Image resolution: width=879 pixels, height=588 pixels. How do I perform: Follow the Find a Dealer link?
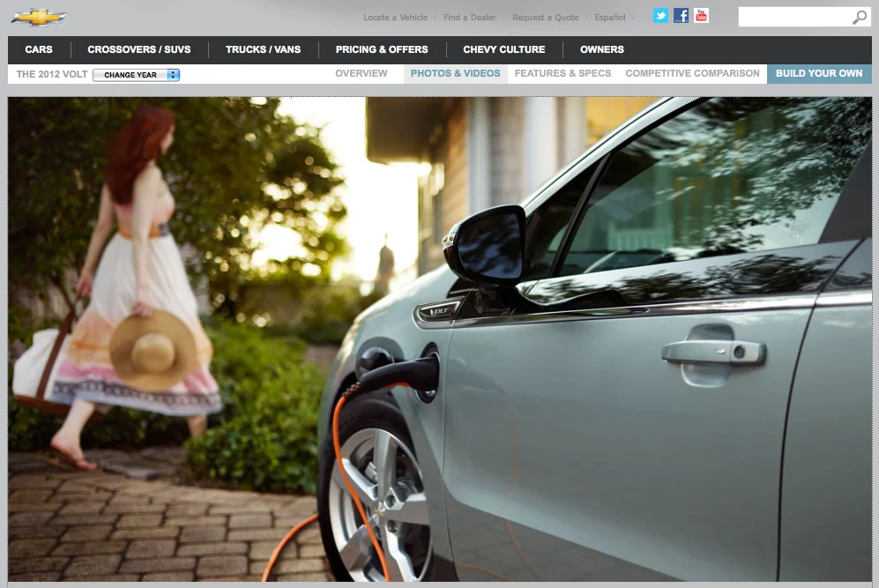[470, 18]
